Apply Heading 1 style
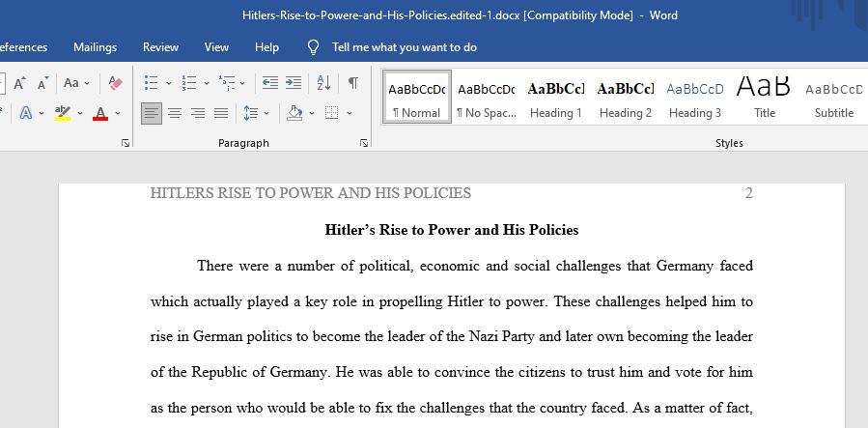Viewport: 868px width, 428px height. tap(556, 97)
